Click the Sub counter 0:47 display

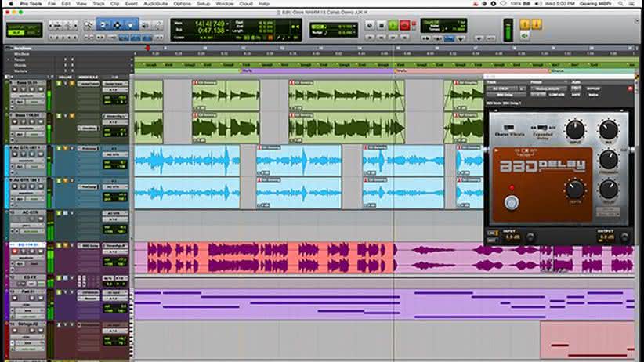(x=211, y=31)
